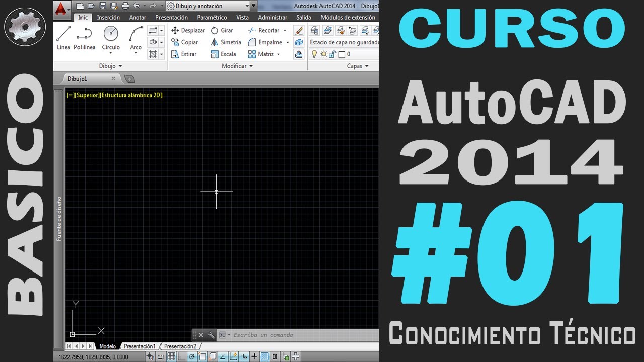Expand the Matriz dropdown arrow

pos(278,54)
